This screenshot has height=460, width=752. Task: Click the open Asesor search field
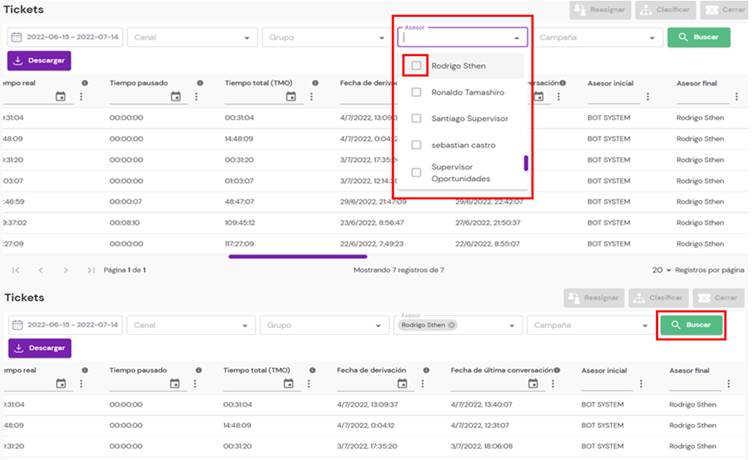click(x=455, y=38)
